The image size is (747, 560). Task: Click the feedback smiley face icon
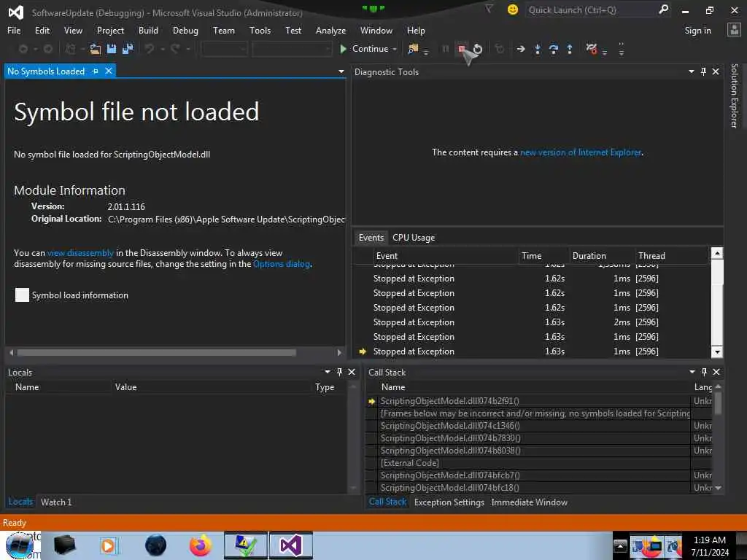click(x=513, y=9)
